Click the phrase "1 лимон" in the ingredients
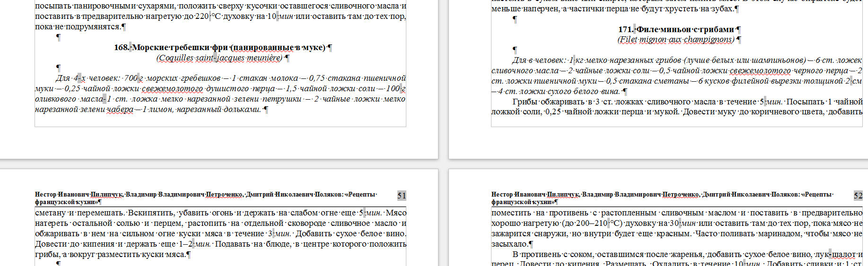This screenshot has height=266, width=868. pos(158,110)
